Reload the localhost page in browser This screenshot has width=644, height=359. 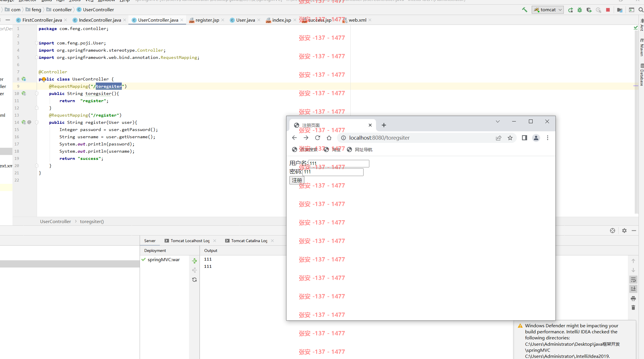click(x=317, y=138)
